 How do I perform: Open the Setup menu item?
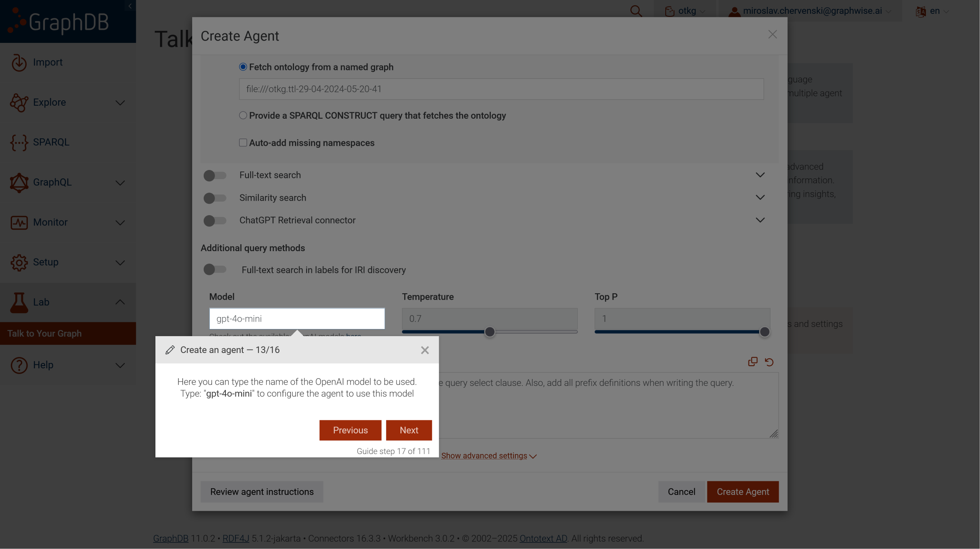46,262
